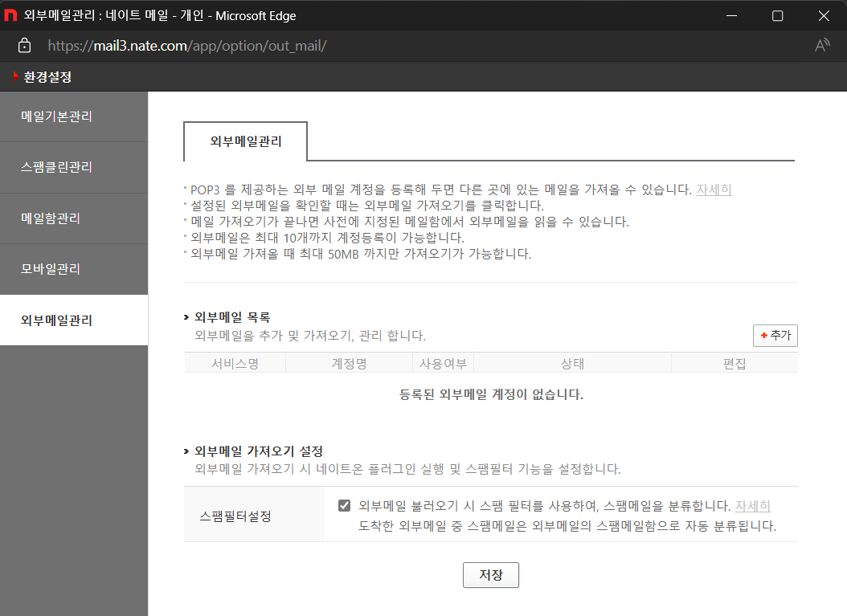847x616 pixels.
Task: Click the 자세히 link beside spam filter description
Action: (753, 505)
